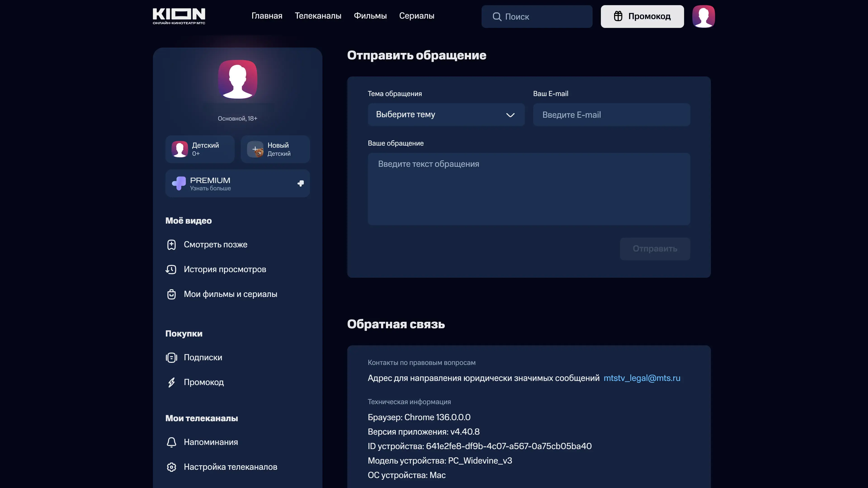Click the My films shopping bag icon

point(171,294)
